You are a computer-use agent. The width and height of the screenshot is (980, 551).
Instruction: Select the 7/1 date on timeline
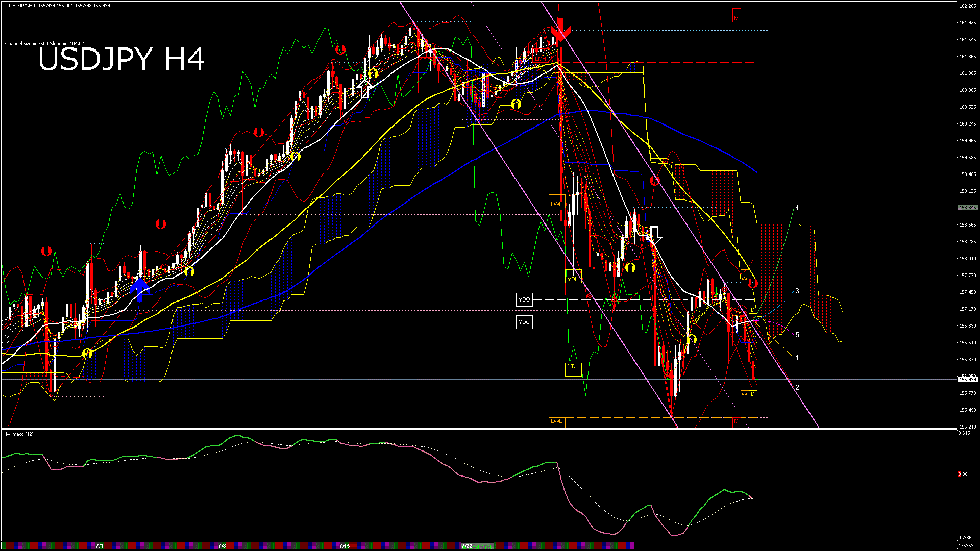pyautogui.click(x=99, y=546)
